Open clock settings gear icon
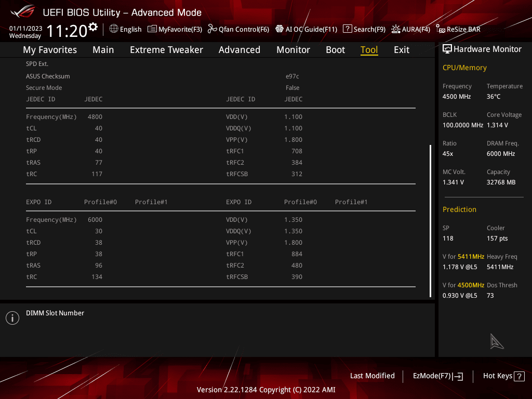This screenshot has width=532, height=399. tap(93, 27)
